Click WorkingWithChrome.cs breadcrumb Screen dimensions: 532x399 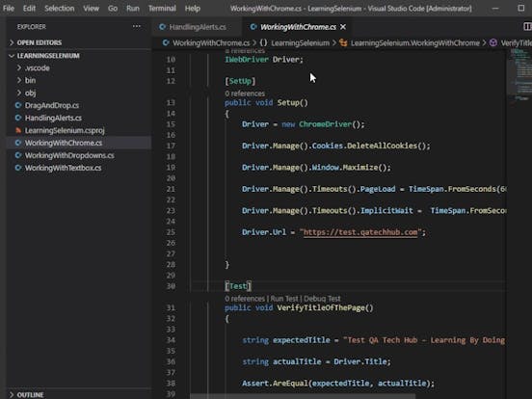(x=211, y=43)
